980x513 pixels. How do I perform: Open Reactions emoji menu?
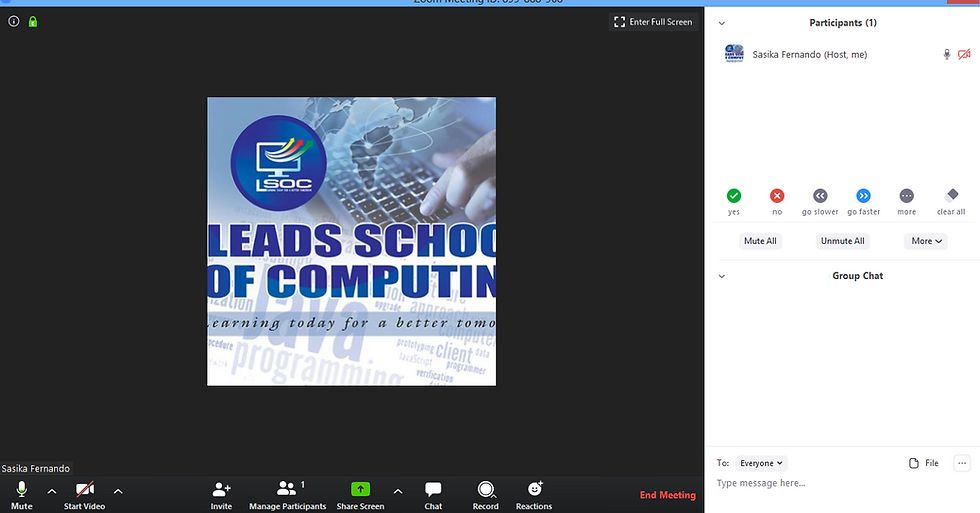pos(534,496)
